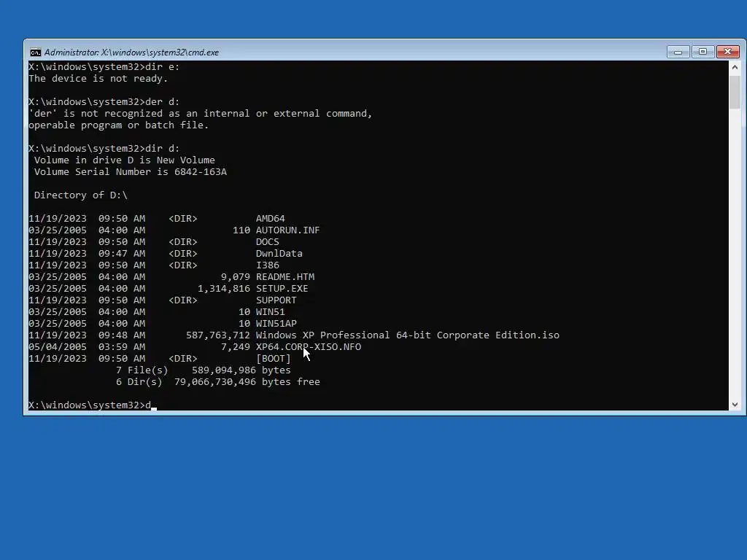Click the README.HTM file name
This screenshot has width=747, height=560.
pos(285,276)
